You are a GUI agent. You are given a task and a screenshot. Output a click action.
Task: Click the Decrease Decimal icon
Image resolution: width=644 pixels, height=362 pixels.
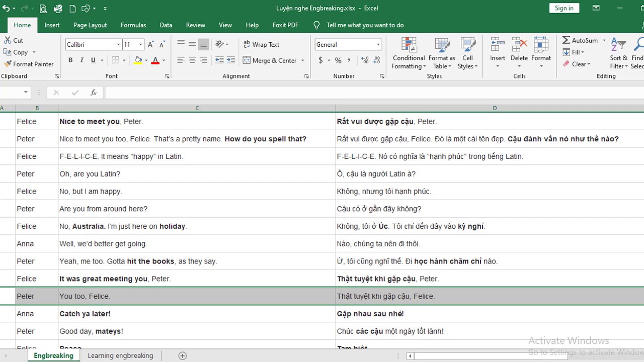pyautogui.click(x=376, y=60)
